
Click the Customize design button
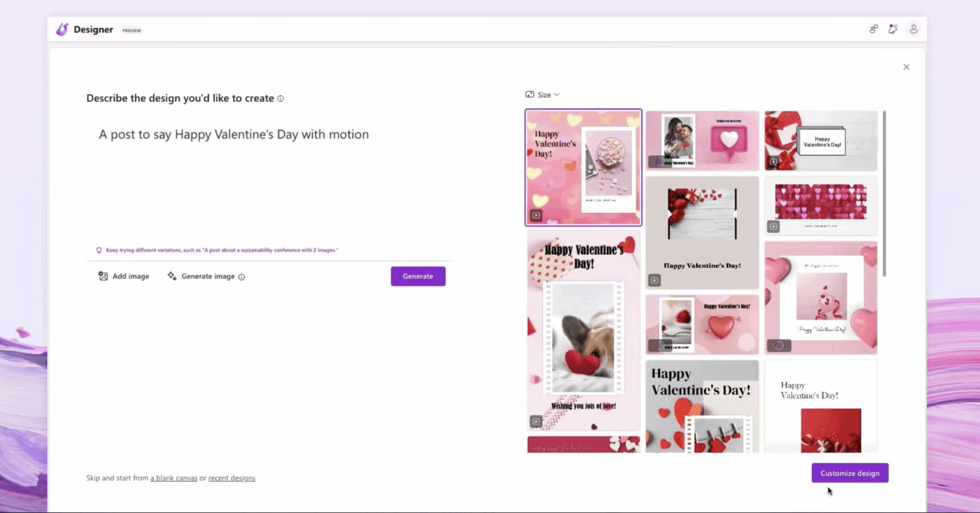coord(850,473)
